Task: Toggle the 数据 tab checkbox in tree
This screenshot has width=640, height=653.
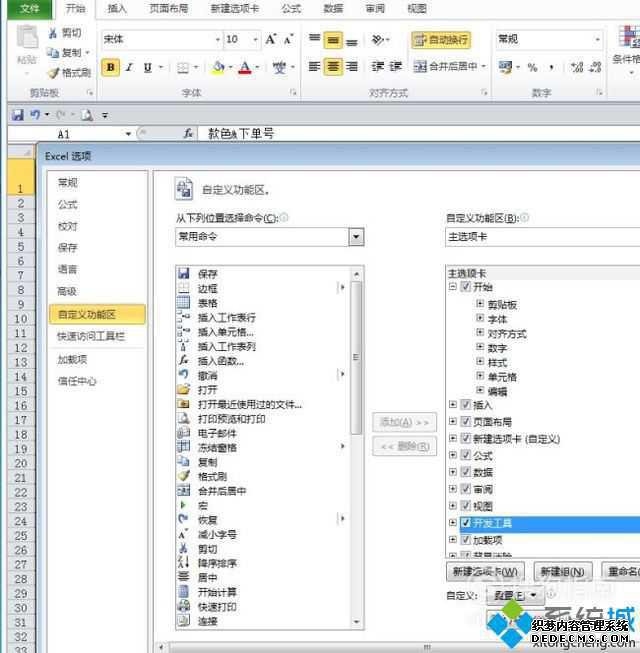Action: [x=466, y=472]
